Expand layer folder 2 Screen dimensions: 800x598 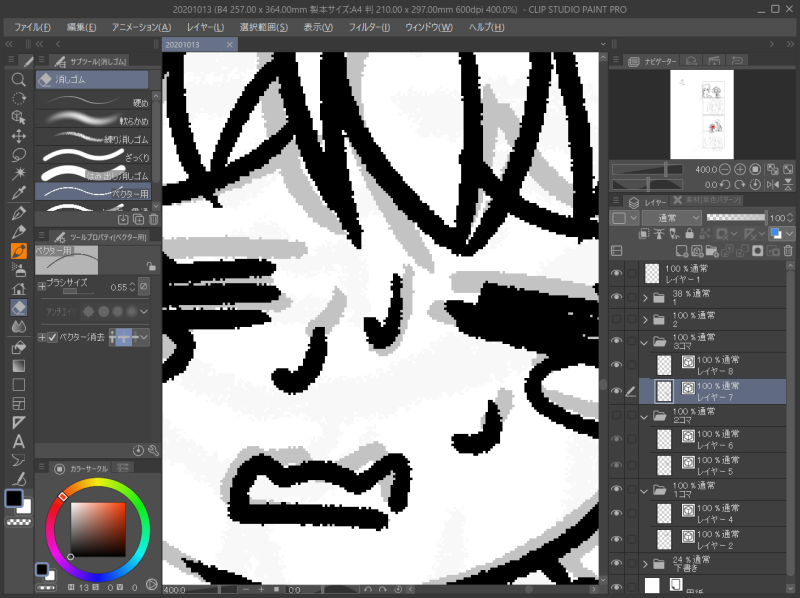click(x=645, y=320)
